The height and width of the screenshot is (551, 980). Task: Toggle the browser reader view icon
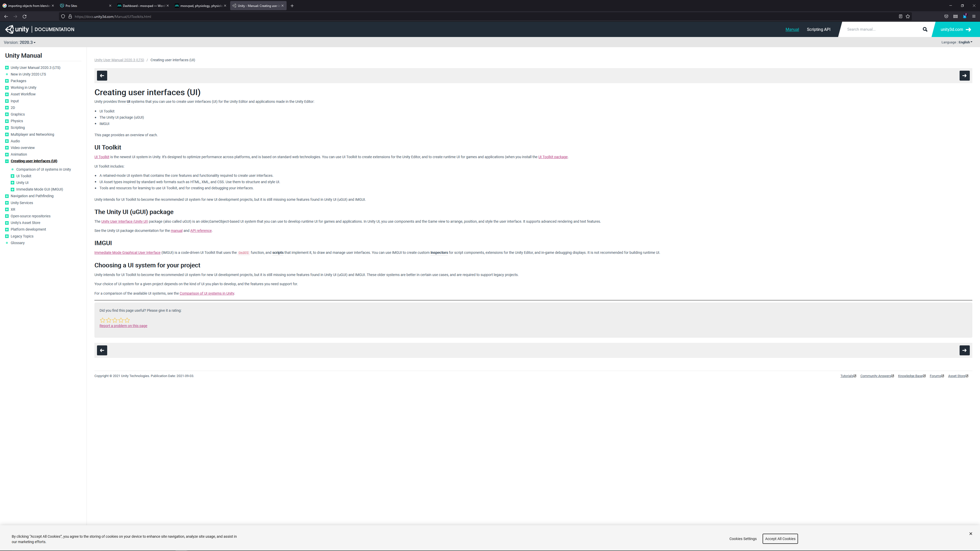click(900, 16)
